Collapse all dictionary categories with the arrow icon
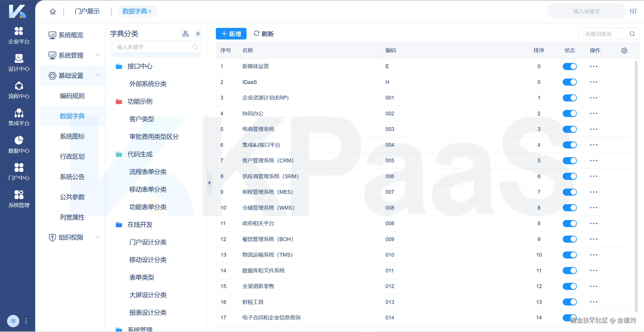This screenshot has width=644, height=332. [198, 34]
